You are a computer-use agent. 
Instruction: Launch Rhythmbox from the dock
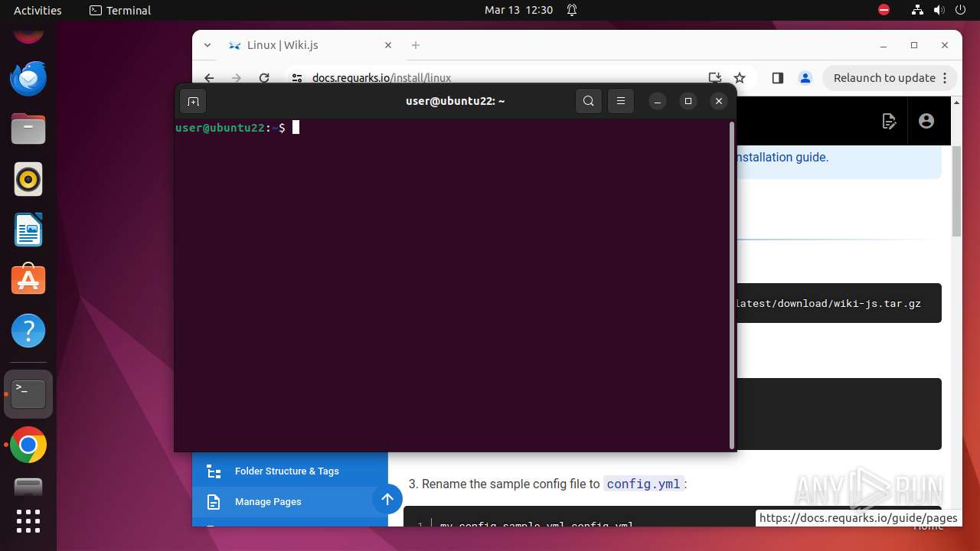pos(28,179)
